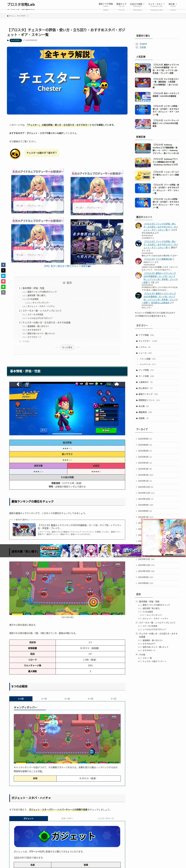Jump to ステータス早見表 in main contents
This screenshot has width=186, height=868.
pyautogui.click(x=33, y=314)
